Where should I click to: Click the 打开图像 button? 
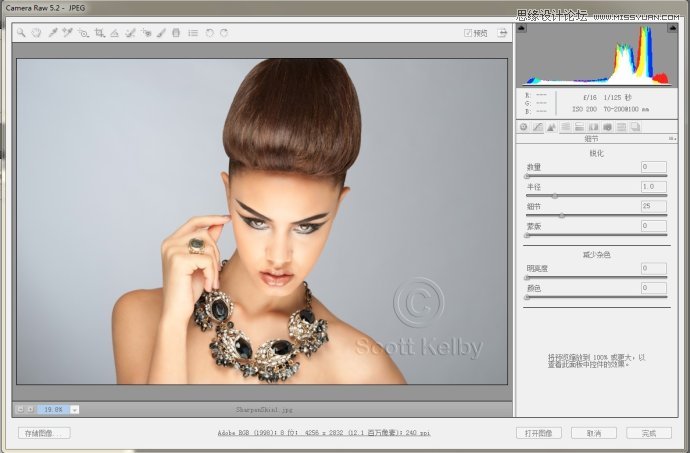(x=538, y=433)
